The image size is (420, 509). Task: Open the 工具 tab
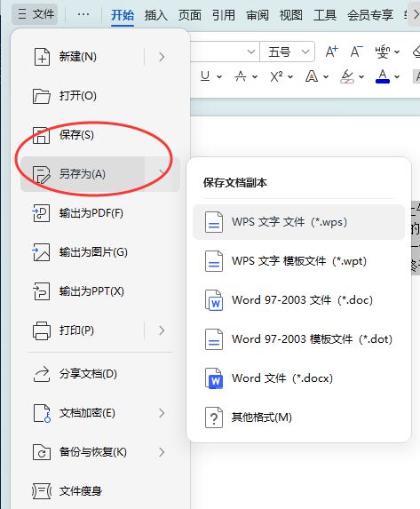pos(325,15)
